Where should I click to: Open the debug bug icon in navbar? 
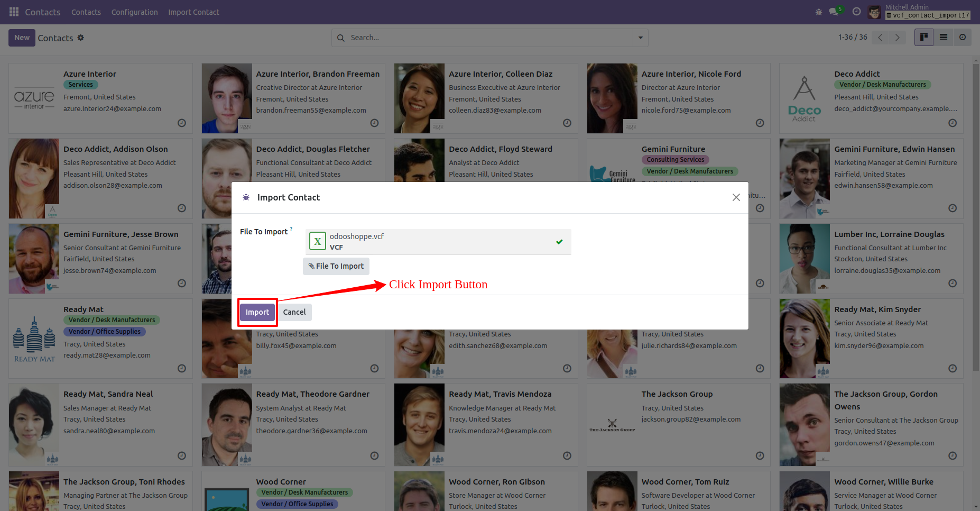819,12
